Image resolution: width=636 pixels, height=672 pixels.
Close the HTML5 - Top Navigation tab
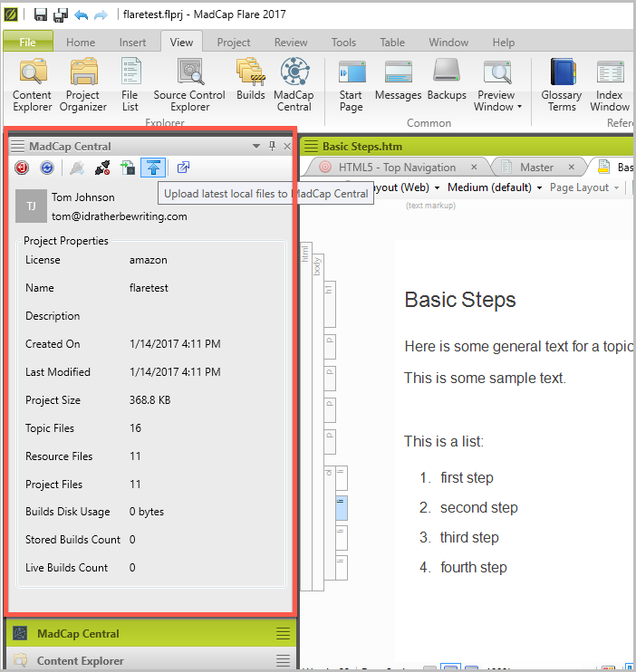tap(474, 168)
